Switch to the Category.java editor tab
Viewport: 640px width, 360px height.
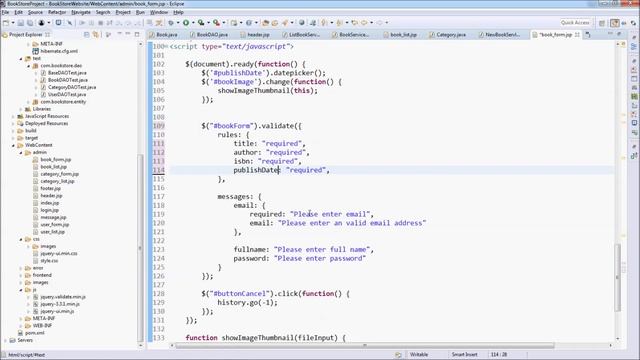pyautogui.click(x=448, y=35)
